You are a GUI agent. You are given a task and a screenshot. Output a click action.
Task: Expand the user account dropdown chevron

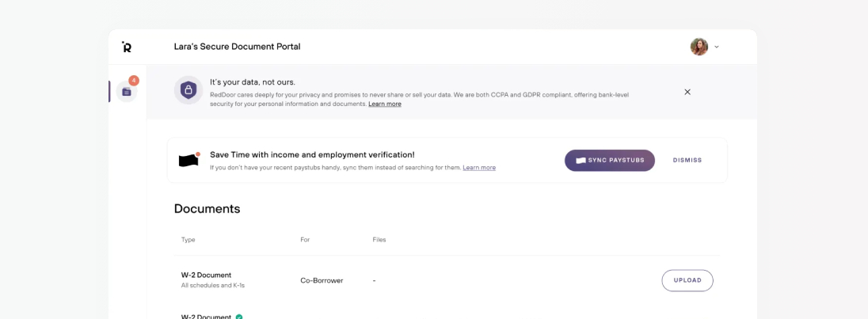click(717, 47)
